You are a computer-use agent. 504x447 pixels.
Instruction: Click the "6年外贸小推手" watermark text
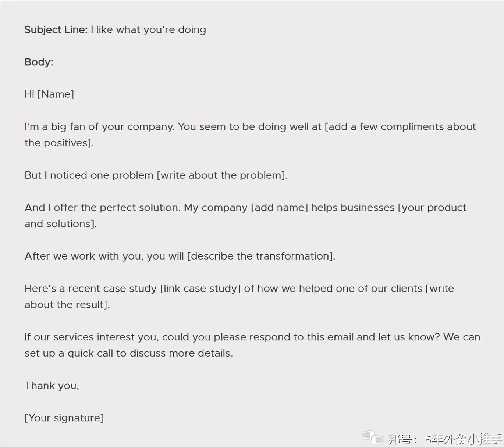point(463,439)
